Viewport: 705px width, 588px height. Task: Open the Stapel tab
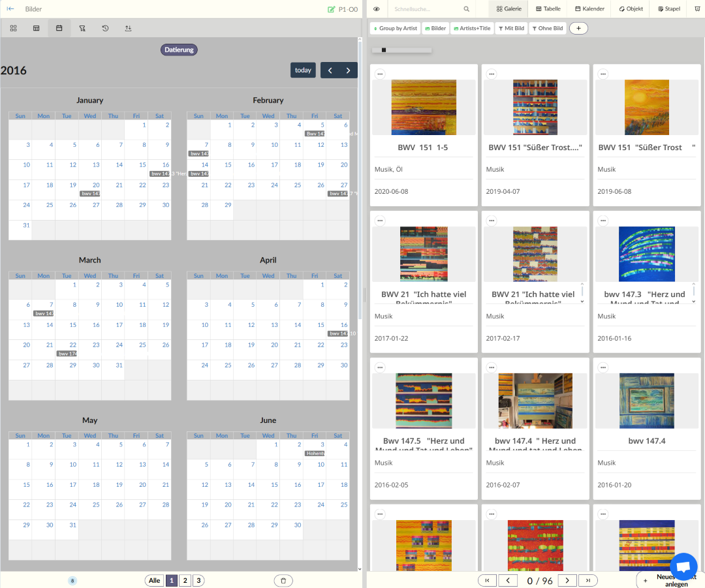669,9
